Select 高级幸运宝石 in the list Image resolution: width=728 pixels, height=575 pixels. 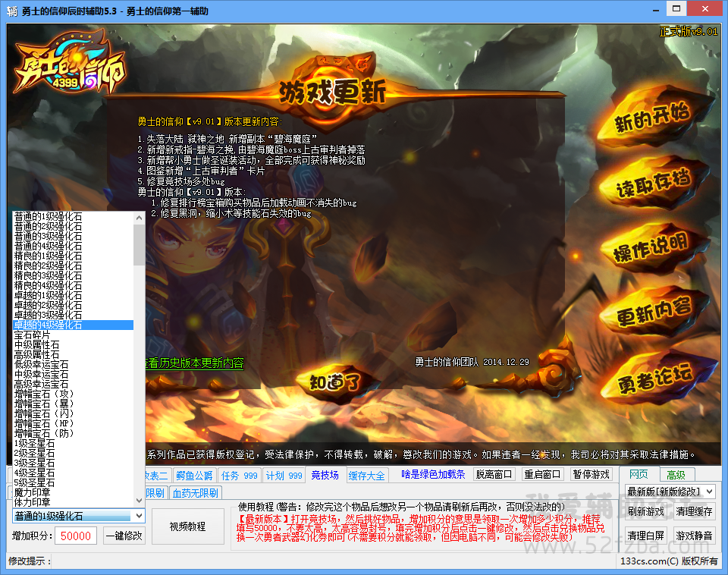pyautogui.click(x=73, y=384)
